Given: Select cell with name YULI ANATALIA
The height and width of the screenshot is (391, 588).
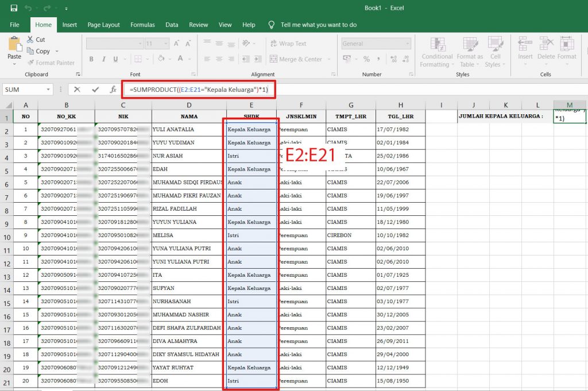Looking at the screenshot, I should pos(189,129).
